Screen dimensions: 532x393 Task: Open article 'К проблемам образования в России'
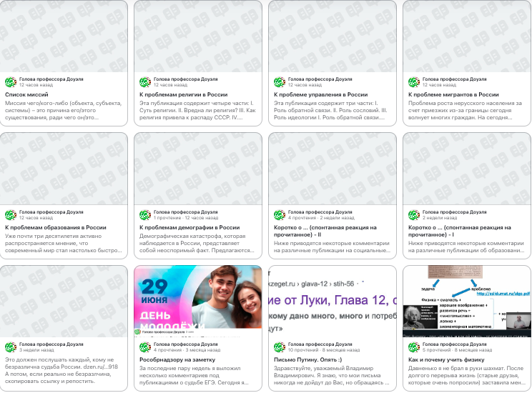point(56,227)
